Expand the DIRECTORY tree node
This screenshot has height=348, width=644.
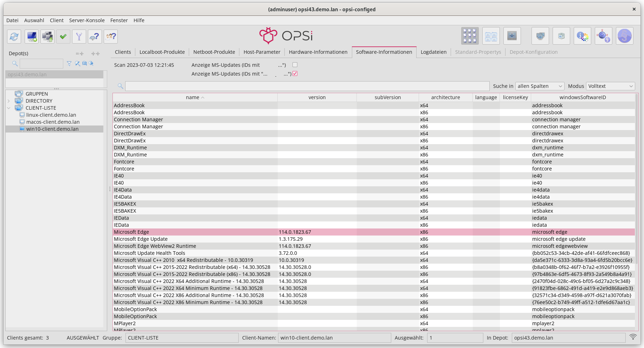point(9,101)
